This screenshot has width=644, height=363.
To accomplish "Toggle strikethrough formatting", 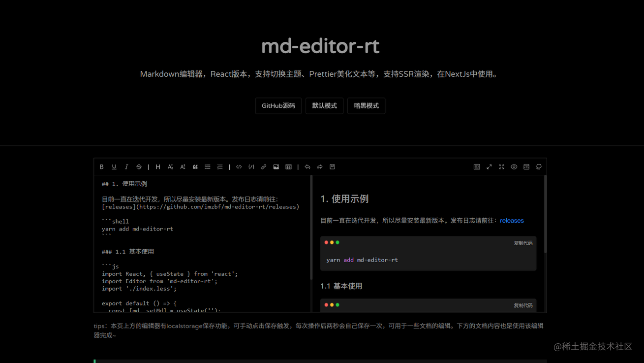I will [138, 167].
